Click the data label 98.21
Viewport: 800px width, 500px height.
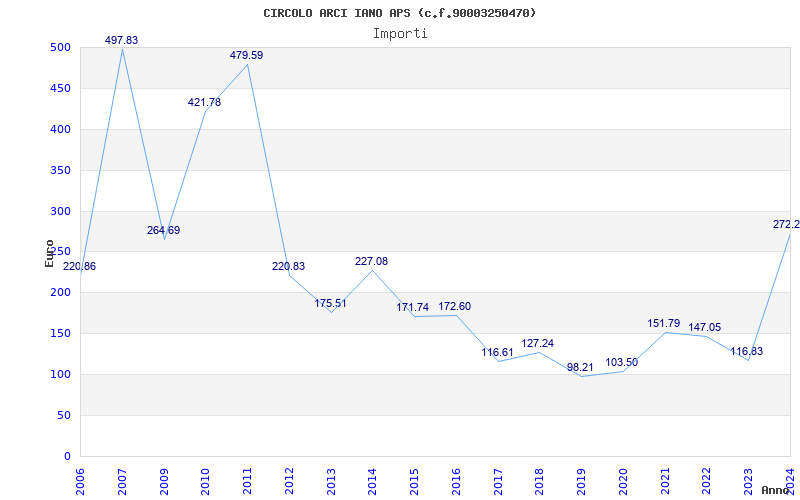(580, 367)
